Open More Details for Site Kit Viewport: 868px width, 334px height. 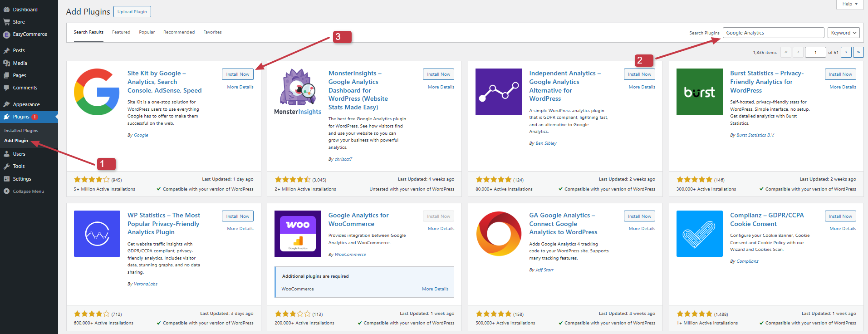tap(240, 87)
